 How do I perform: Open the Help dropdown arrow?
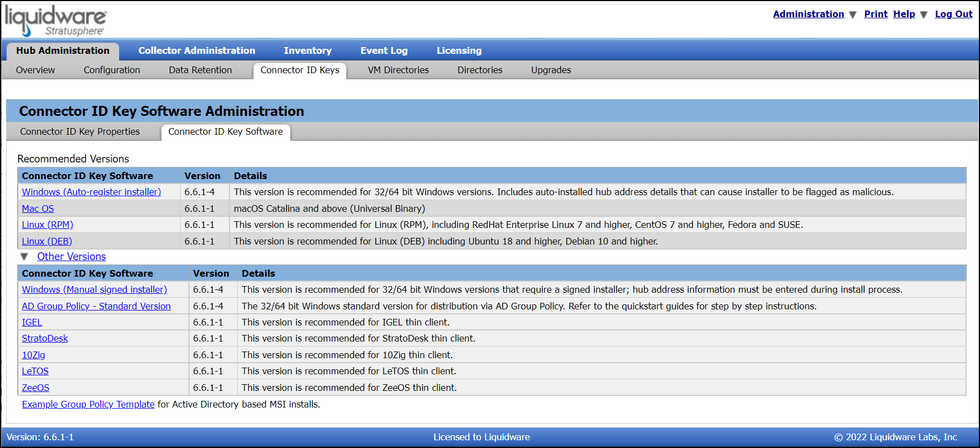tap(923, 15)
